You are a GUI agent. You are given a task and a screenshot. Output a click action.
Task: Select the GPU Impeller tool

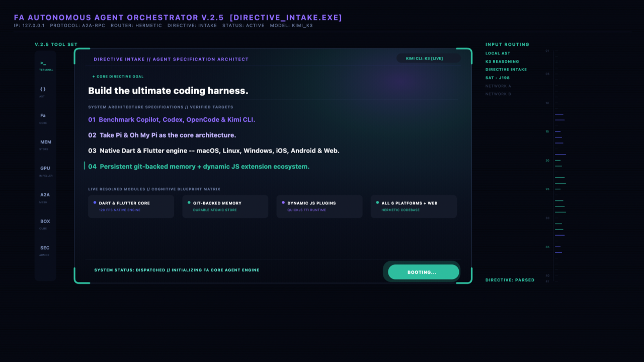45,172
